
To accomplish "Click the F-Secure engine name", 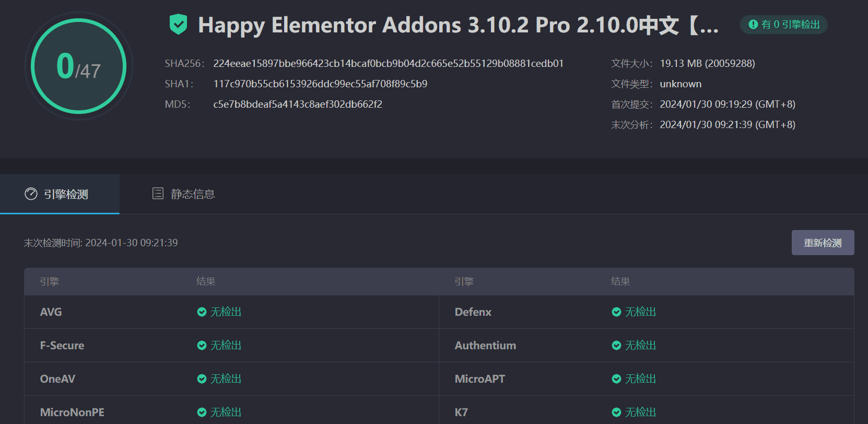I will point(62,345).
